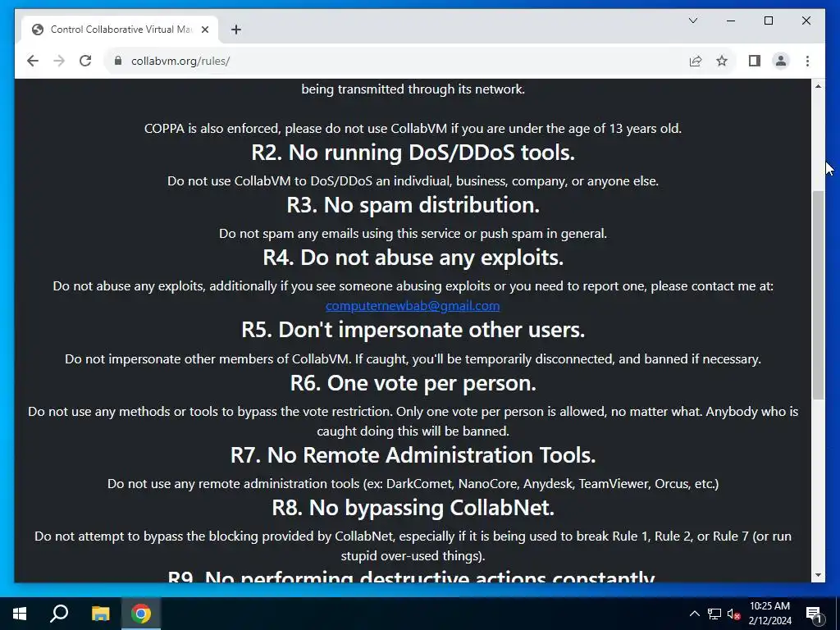This screenshot has width=840, height=630.
Task: Open a new browser tab
Action: point(235,30)
